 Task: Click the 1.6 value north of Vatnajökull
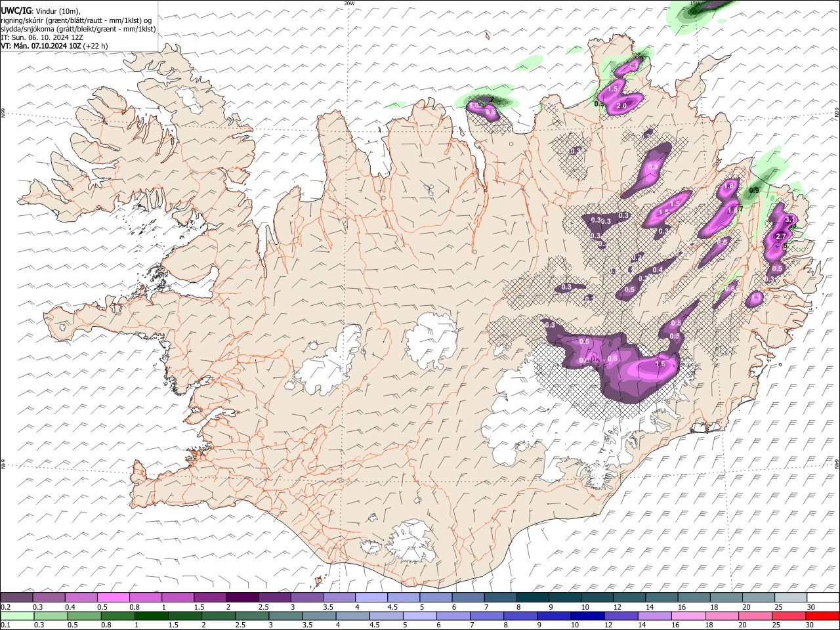[x=661, y=364]
